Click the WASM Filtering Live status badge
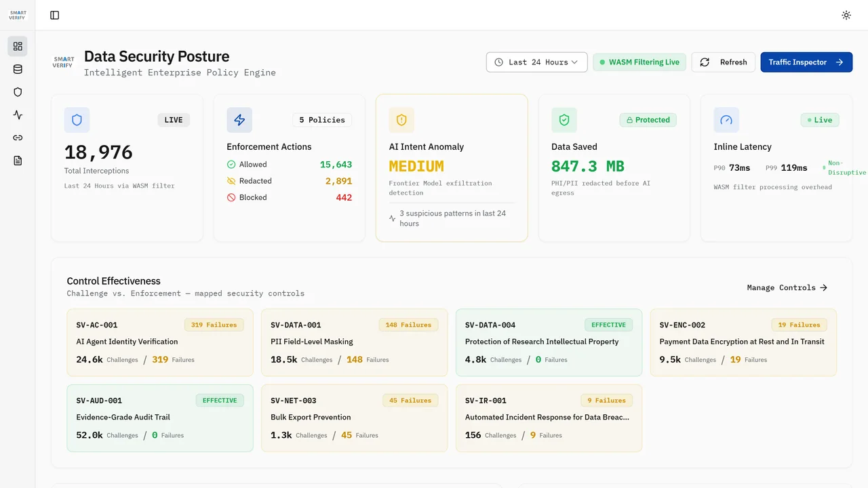The image size is (868, 488). pos(639,62)
